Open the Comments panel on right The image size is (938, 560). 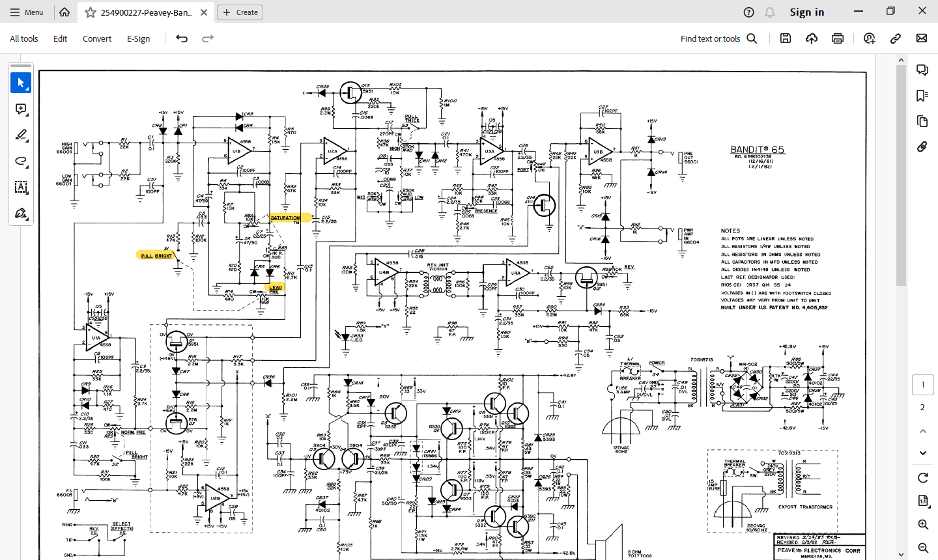(922, 70)
